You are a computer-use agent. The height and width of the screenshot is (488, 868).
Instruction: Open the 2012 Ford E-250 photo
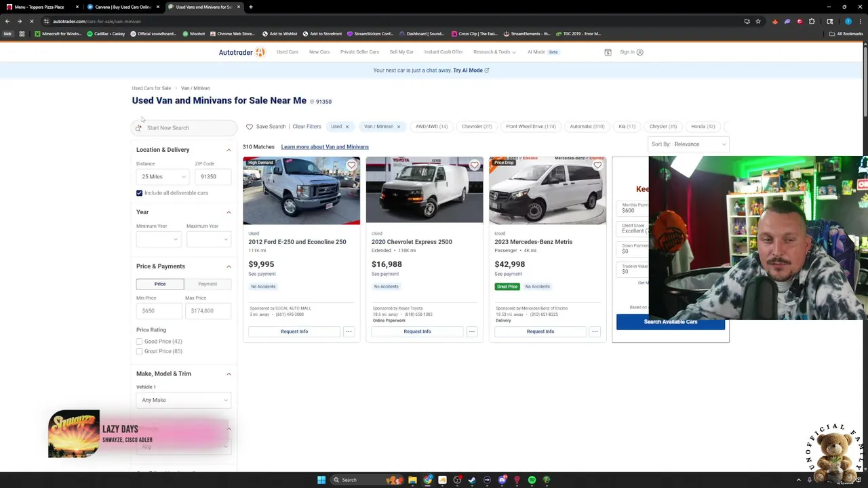point(302,190)
